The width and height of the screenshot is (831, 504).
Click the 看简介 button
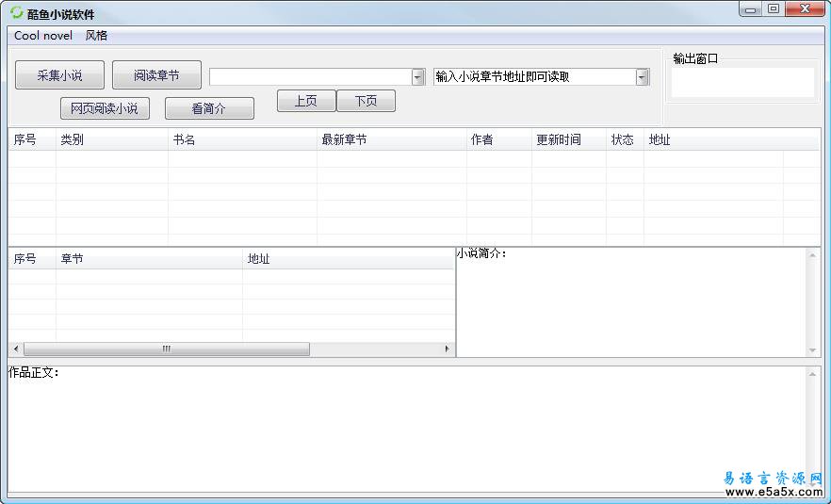click(209, 108)
